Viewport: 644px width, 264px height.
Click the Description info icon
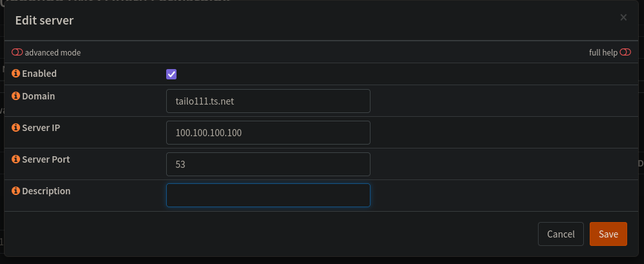(x=16, y=191)
